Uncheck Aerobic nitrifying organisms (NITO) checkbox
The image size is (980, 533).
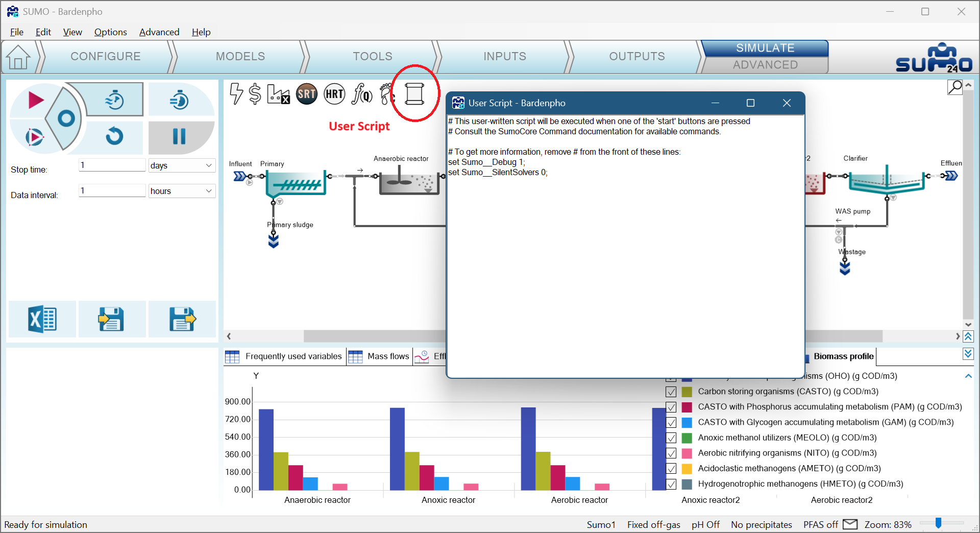coord(671,453)
